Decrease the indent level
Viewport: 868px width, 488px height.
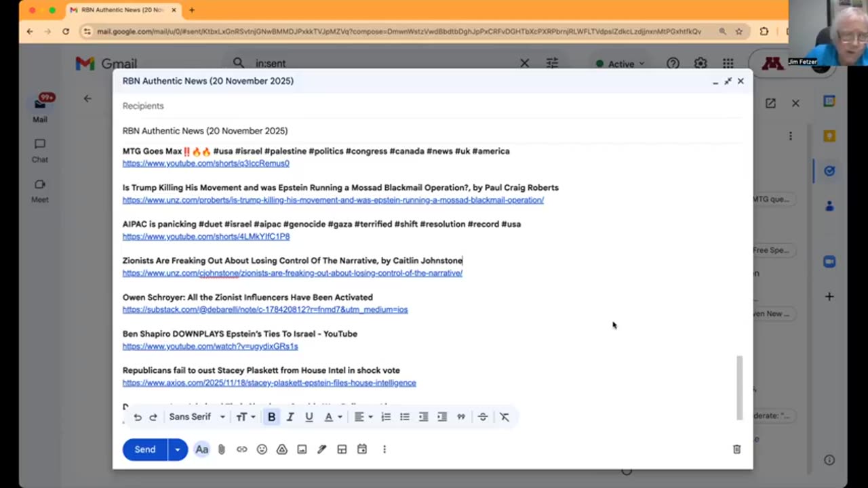[x=423, y=417]
